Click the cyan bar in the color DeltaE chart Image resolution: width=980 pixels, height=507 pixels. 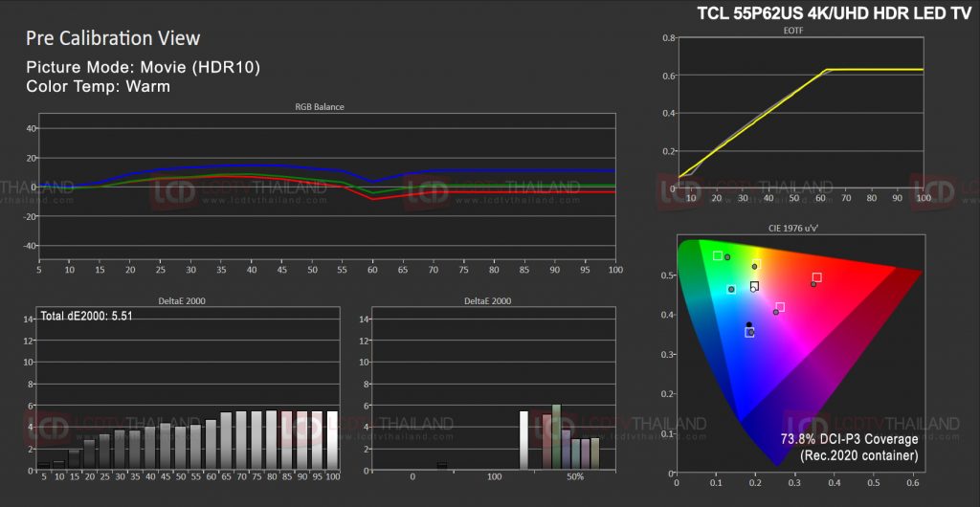pyautogui.click(x=575, y=454)
